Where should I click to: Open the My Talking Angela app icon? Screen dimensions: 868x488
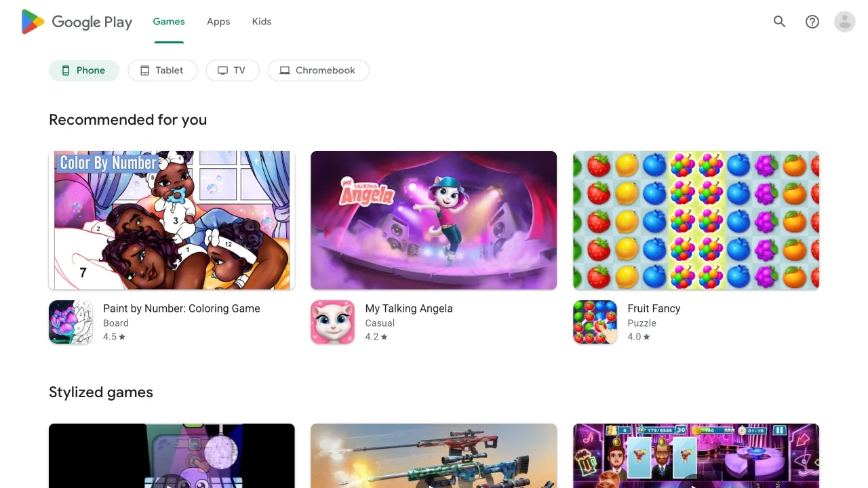pos(332,322)
